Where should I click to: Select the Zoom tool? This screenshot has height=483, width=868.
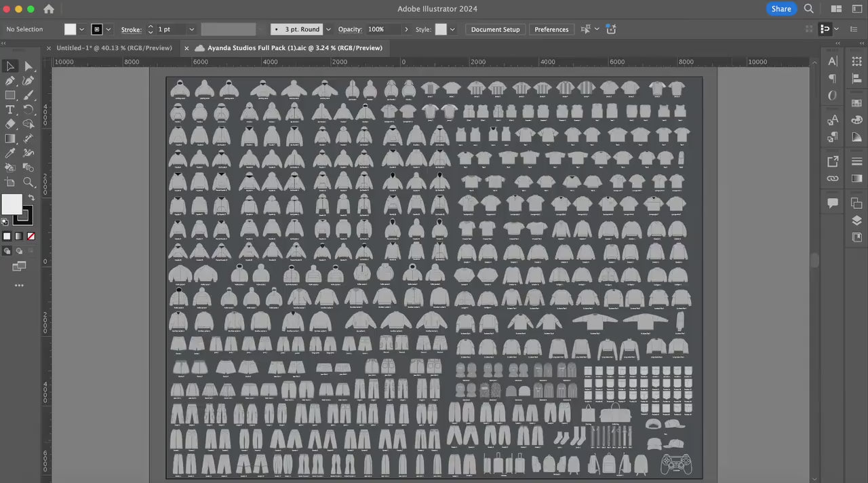point(28,182)
